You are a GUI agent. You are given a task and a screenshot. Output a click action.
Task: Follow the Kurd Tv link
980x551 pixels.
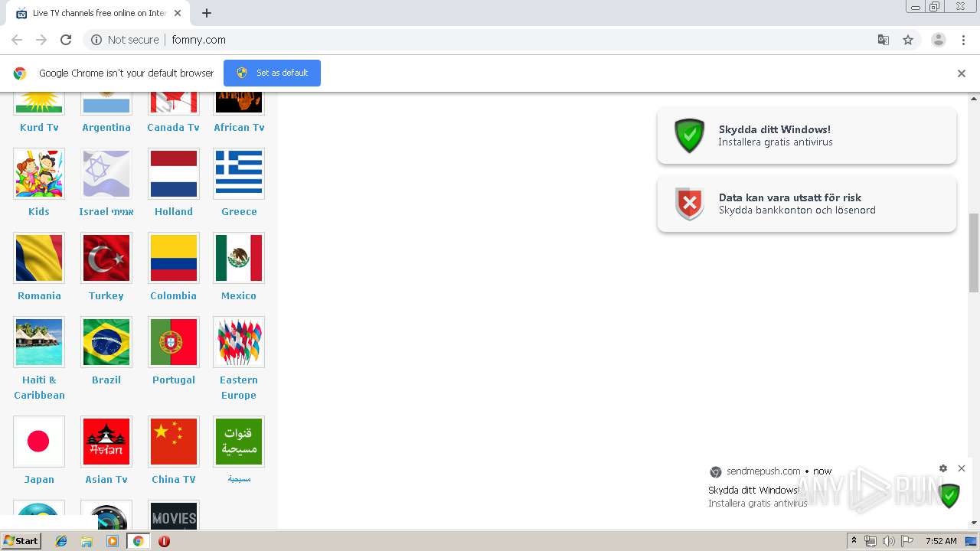click(x=39, y=128)
